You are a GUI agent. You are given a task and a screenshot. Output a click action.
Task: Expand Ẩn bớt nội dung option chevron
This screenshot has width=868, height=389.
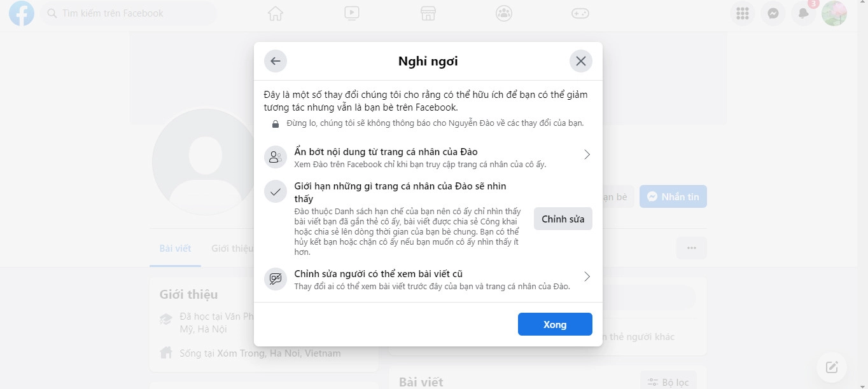pyautogui.click(x=587, y=154)
